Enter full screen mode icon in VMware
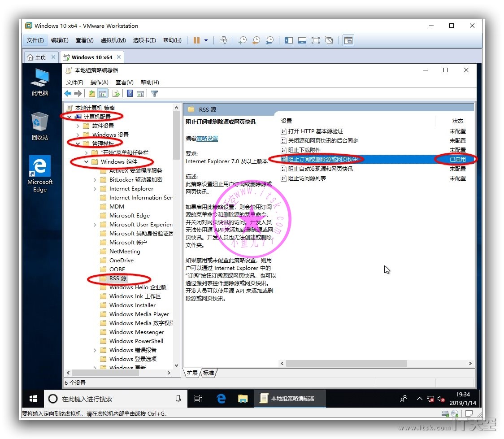The width and height of the screenshot is (504, 439). point(316,40)
